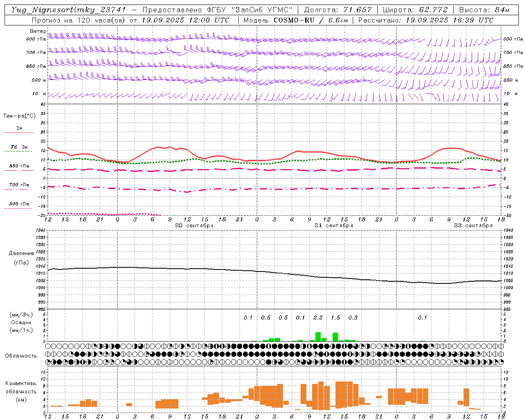The width and height of the screenshot is (525, 420).
Task: Click the station title Yug_Nignesortimky_23741
Action: (x=68, y=10)
